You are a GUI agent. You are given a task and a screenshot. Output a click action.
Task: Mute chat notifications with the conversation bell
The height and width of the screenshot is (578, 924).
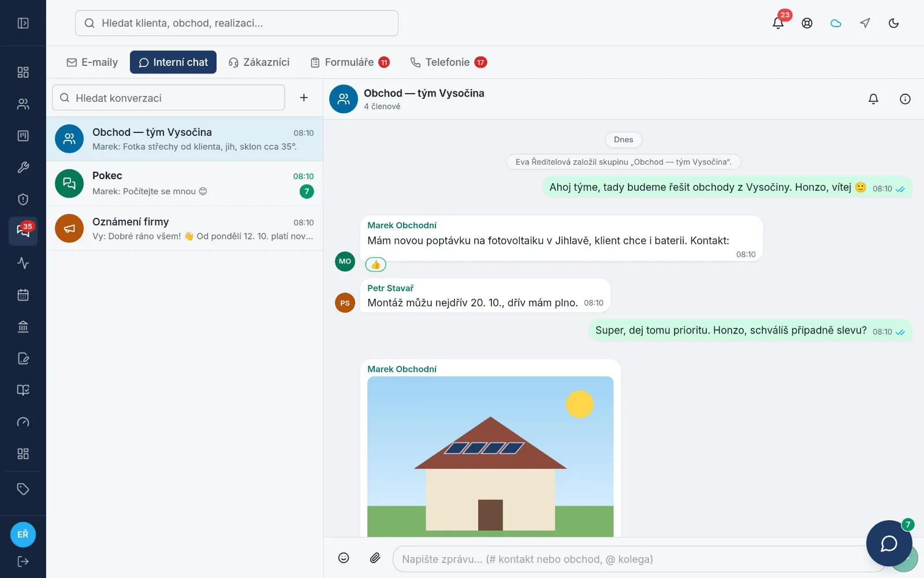pos(874,99)
